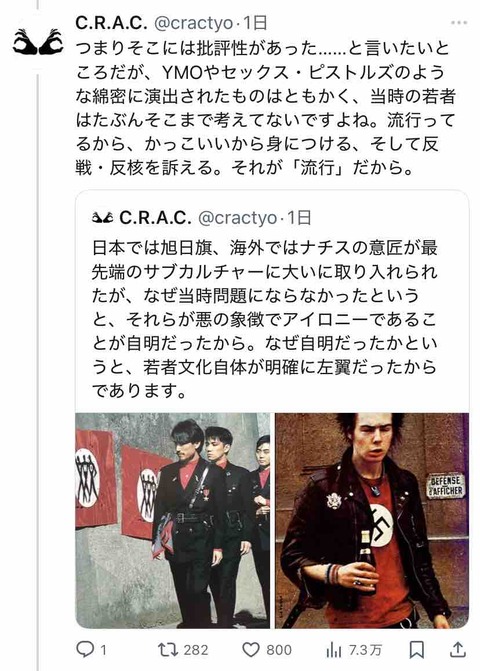Open the main tweet's 1日 timestamp

pyautogui.click(x=255, y=23)
